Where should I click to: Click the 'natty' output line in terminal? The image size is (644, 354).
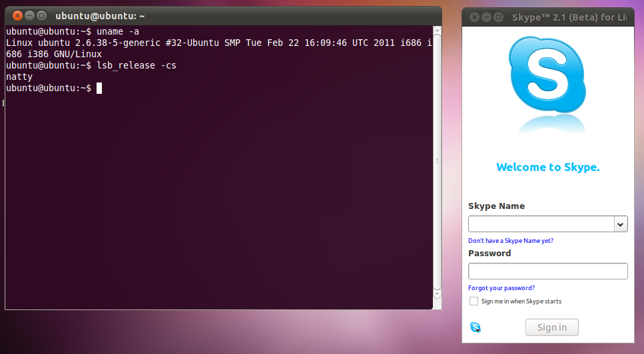(19, 77)
